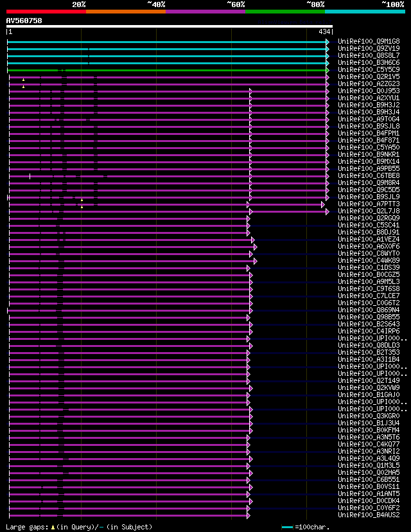Viewport: 411px width, 532px height.
Task: Click the yellow query-gap triangle in the legend
Action: click(x=53, y=528)
